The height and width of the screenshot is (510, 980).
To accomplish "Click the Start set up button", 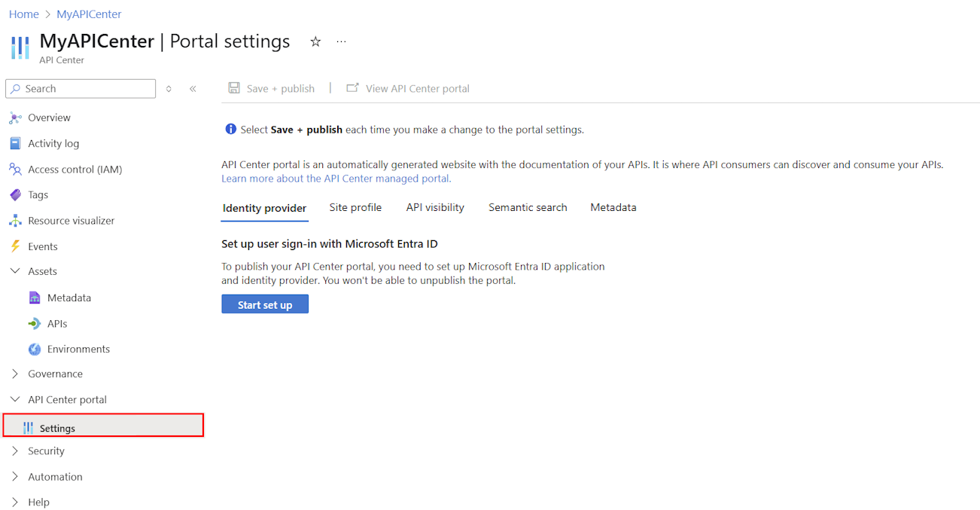I will (x=265, y=304).
